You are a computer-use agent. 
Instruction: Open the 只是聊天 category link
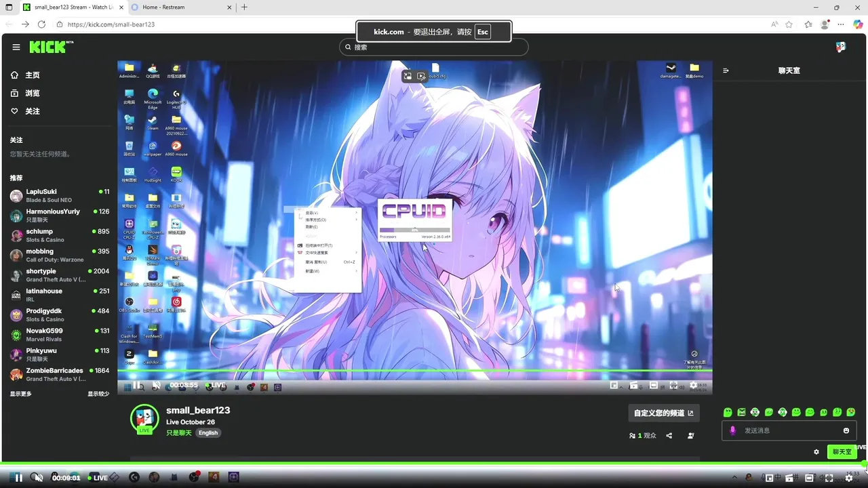tap(179, 433)
